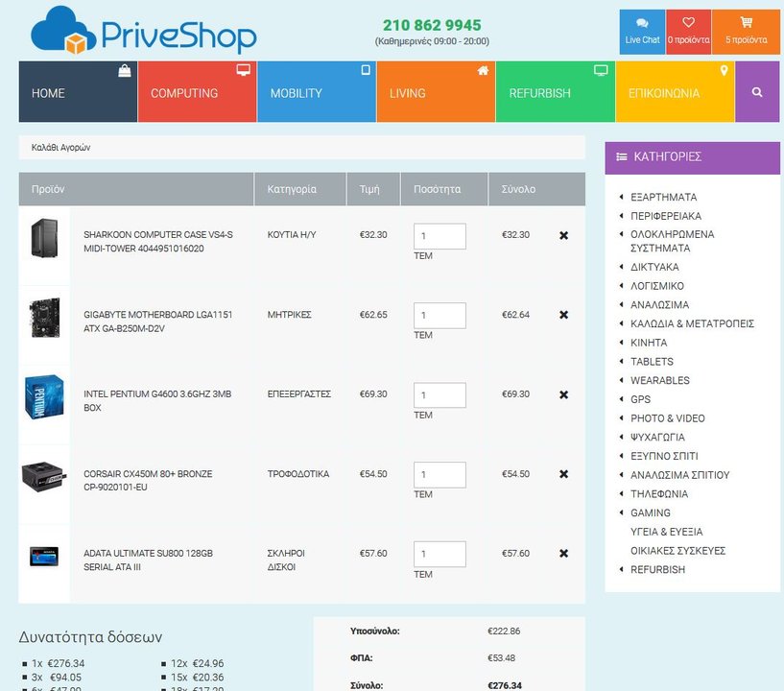Viewport: 784px width, 691px height.
Task: Click the Καλάθι Αγορών breadcrumb text
Action: (61, 148)
